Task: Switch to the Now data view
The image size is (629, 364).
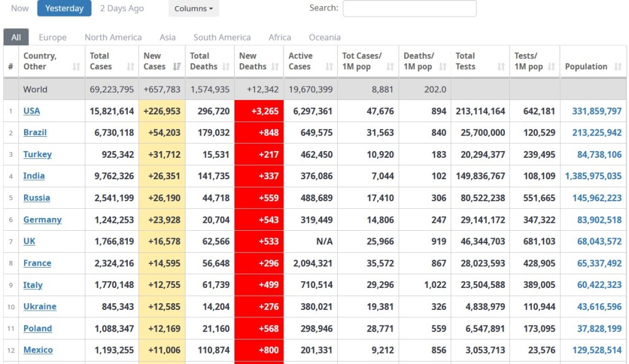Action: pos(20,8)
